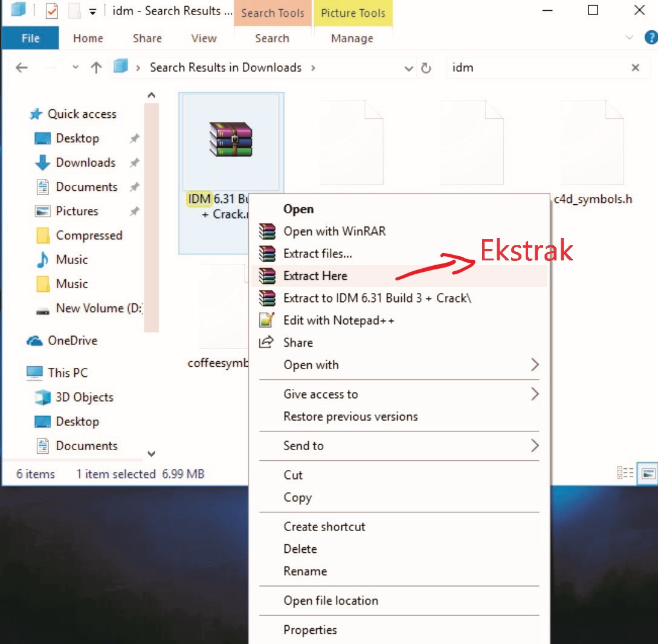The image size is (658, 644).
Task: Go back with the back arrow
Action: point(21,68)
